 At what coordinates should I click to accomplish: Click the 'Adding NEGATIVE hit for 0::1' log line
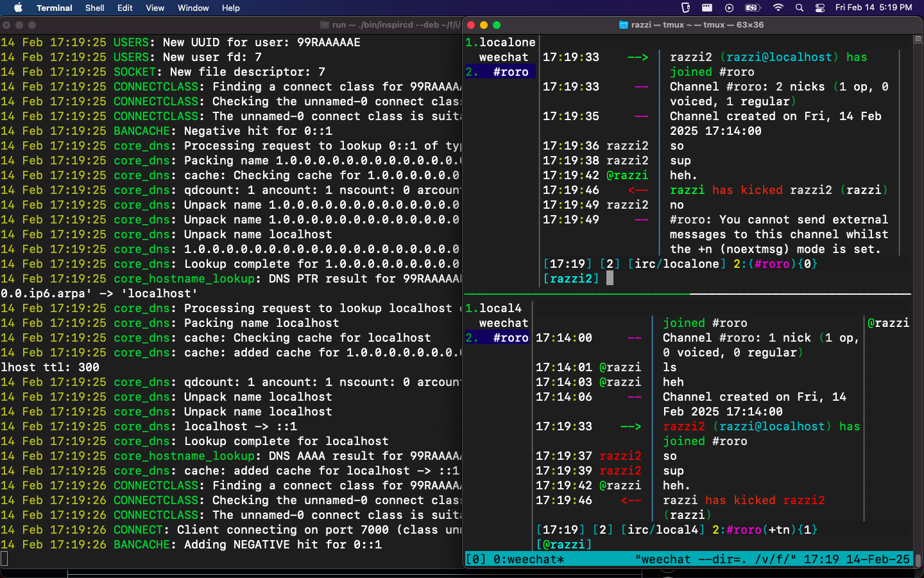(191, 545)
